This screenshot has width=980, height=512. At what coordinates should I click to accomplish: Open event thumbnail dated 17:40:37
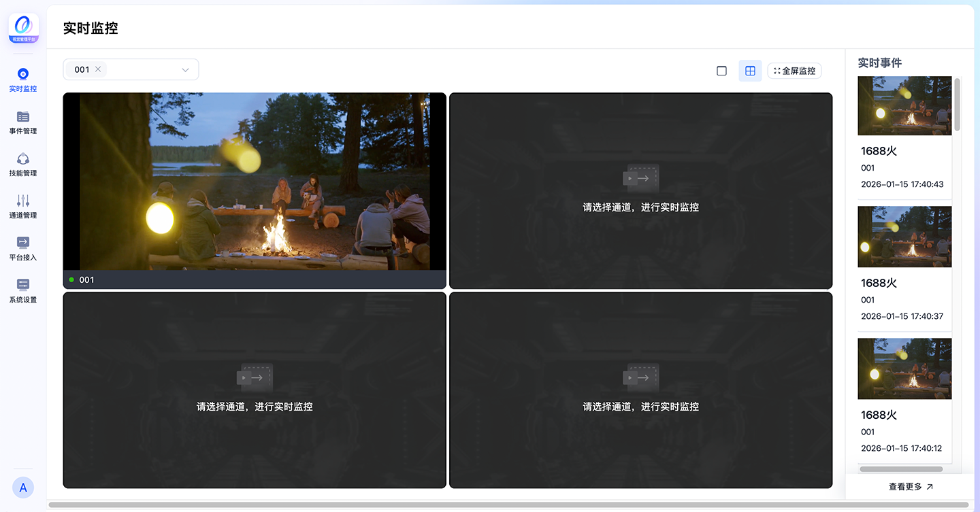pyautogui.click(x=904, y=237)
